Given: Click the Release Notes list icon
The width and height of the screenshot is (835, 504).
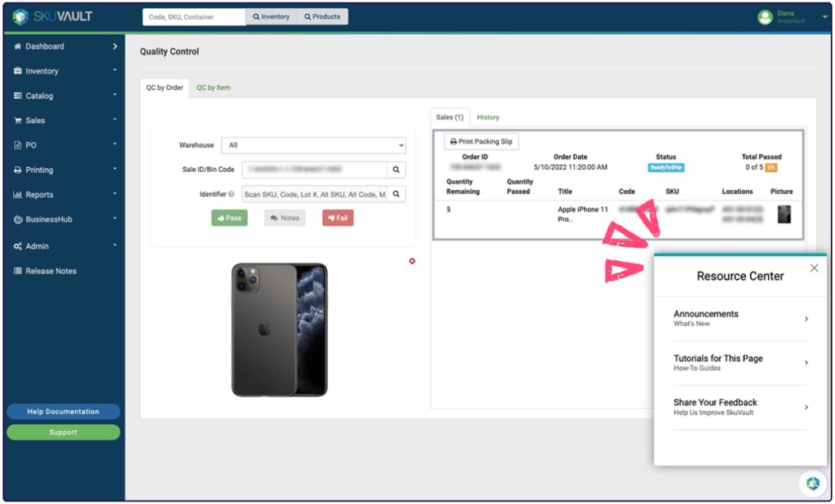Looking at the screenshot, I should tap(18, 271).
